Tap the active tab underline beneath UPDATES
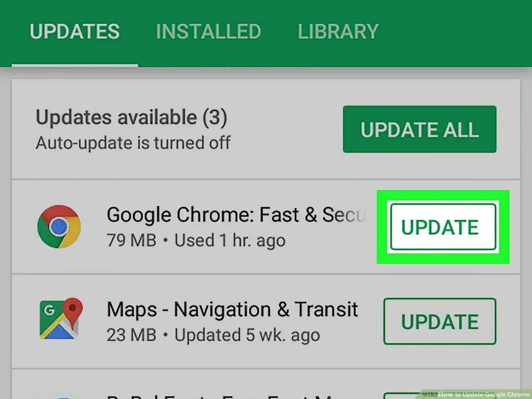This screenshot has width=532, height=399. tap(74, 66)
